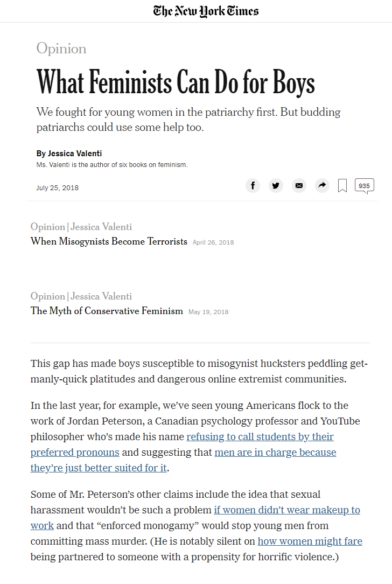The height and width of the screenshot is (584, 392).
Task: Click the July 25, 2018 publication date
Action: (x=57, y=187)
